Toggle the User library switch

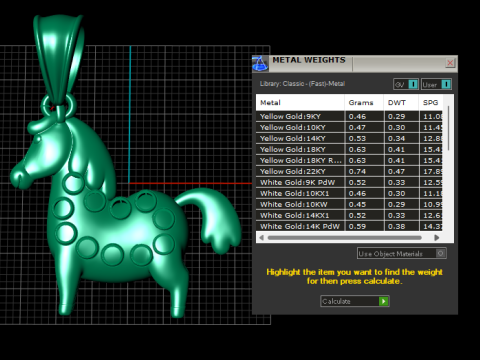pyautogui.click(x=436, y=84)
